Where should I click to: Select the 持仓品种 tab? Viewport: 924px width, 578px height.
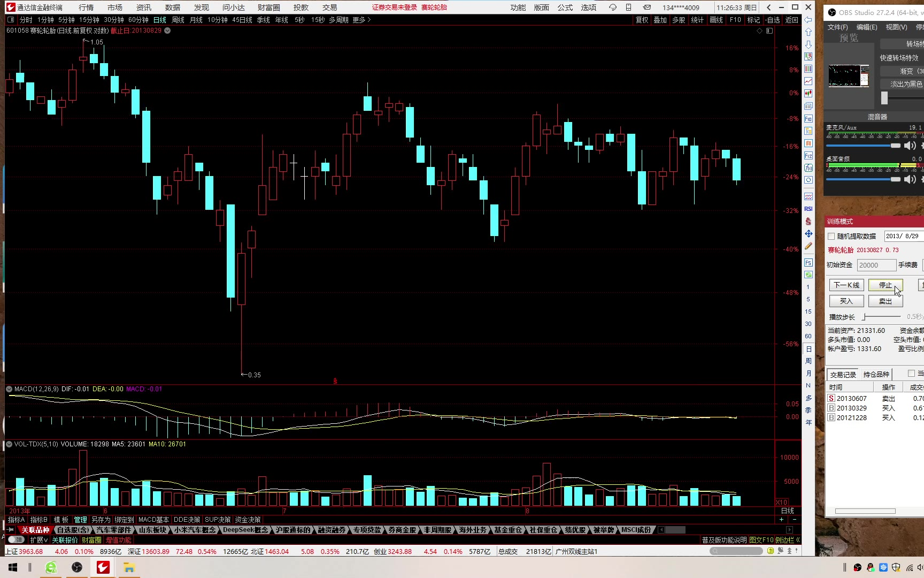[876, 375]
